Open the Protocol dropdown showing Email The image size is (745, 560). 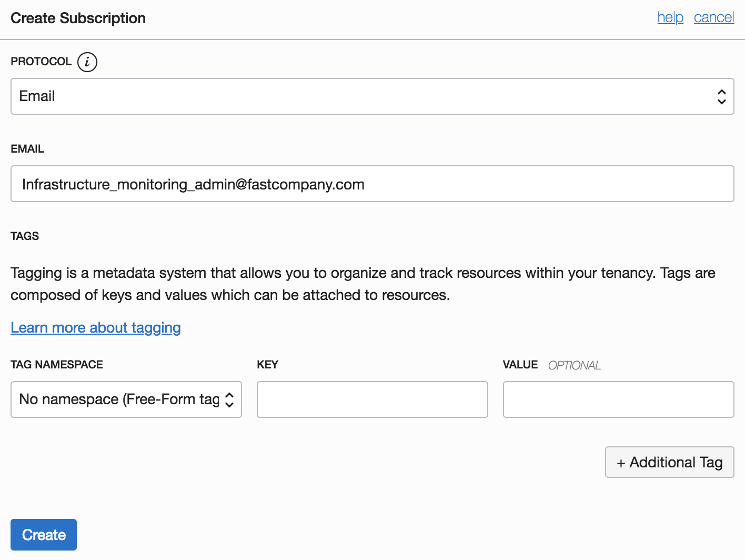click(x=372, y=96)
